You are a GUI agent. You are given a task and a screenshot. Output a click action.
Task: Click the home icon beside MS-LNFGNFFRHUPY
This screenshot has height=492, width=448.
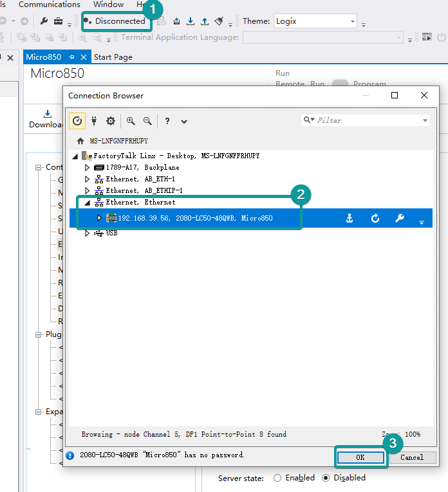point(80,141)
